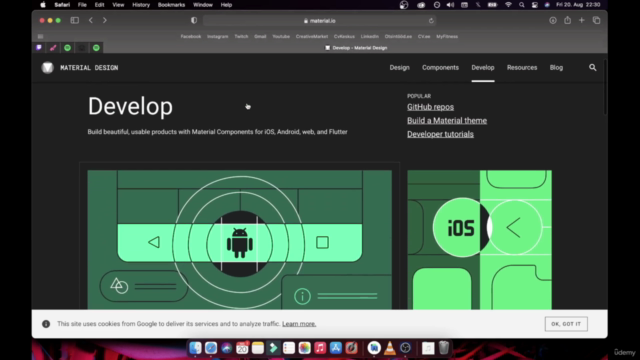Open the volume control in menu bar
Image resolution: width=640 pixels, height=360 pixels.
click(450, 5)
